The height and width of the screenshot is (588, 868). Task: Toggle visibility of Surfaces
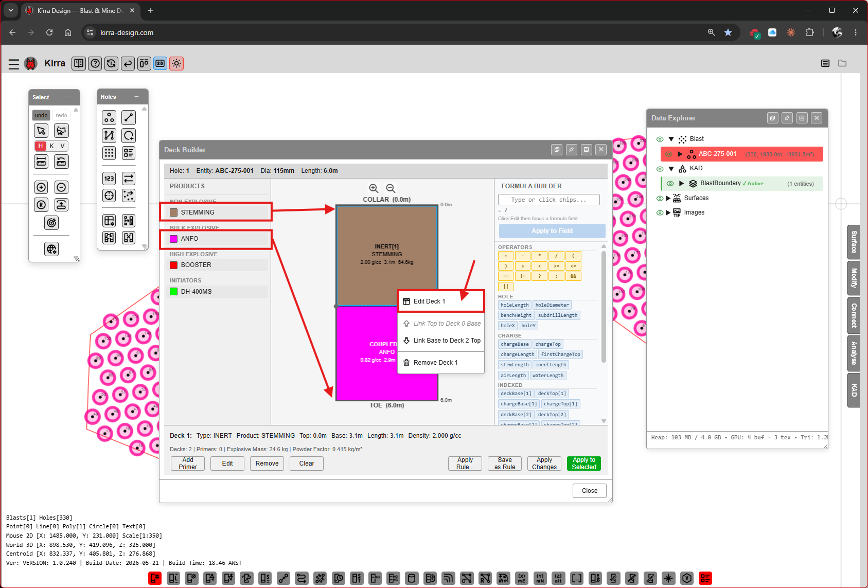tap(660, 198)
